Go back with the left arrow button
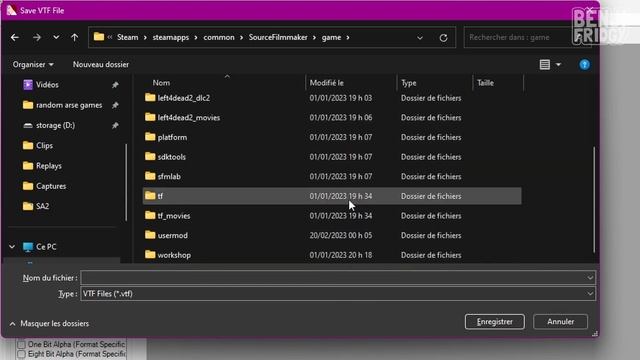 [x=15, y=38]
